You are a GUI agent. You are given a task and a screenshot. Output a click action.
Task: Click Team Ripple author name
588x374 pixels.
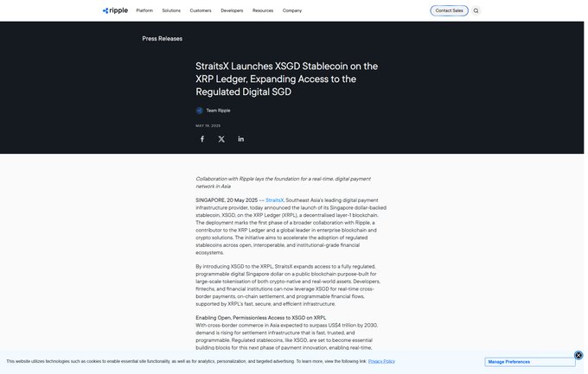click(218, 111)
